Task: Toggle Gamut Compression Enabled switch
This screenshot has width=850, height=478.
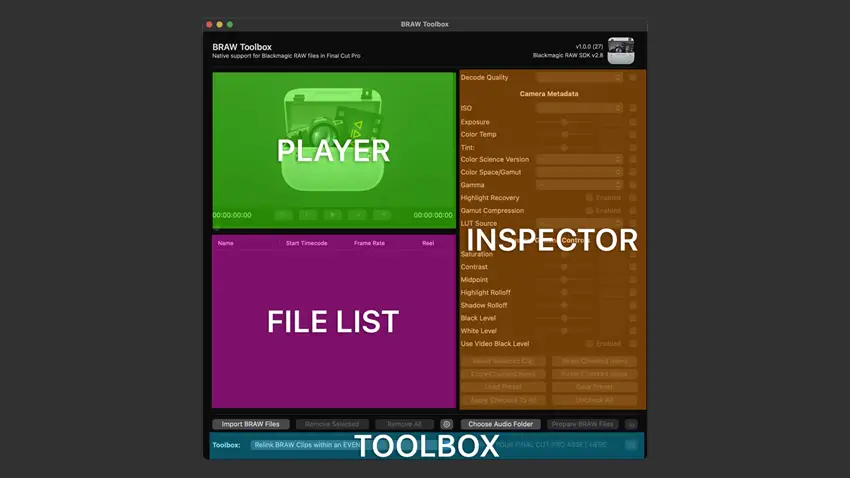Action: click(589, 210)
